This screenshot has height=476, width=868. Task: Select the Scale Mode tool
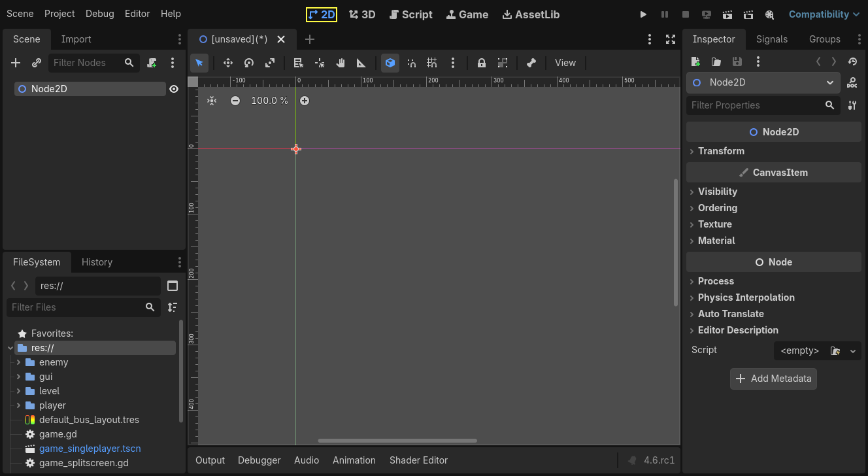[x=270, y=63]
